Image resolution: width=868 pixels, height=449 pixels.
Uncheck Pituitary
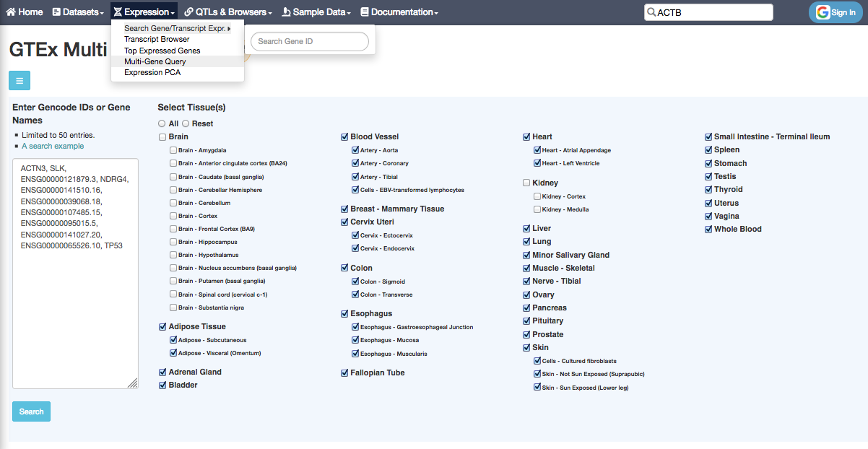point(526,321)
